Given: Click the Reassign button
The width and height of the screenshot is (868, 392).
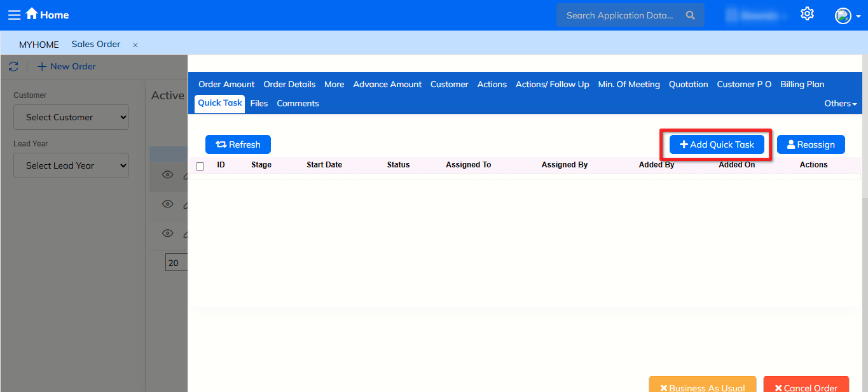Looking at the screenshot, I should click(810, 144).
